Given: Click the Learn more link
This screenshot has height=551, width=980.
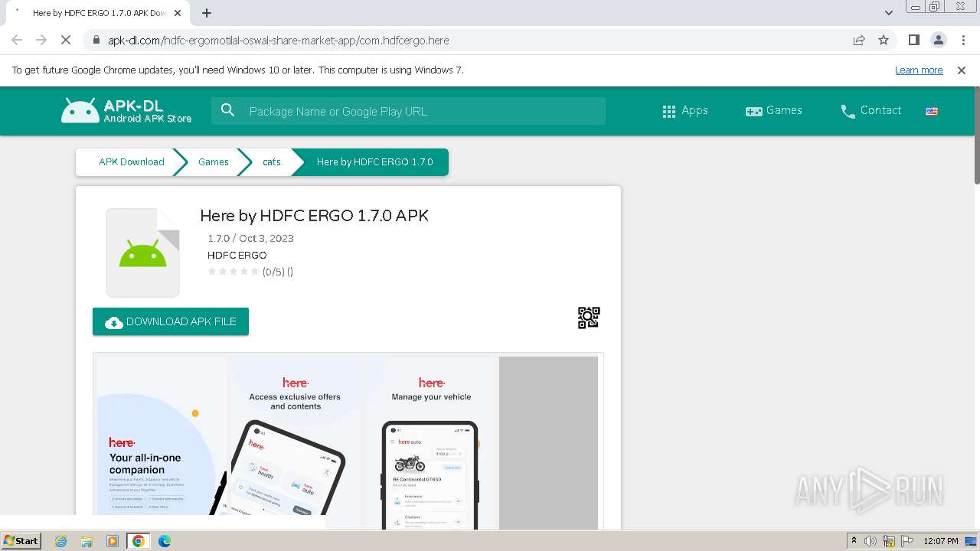Looking at the screenshot, I should tap(919, 70).
